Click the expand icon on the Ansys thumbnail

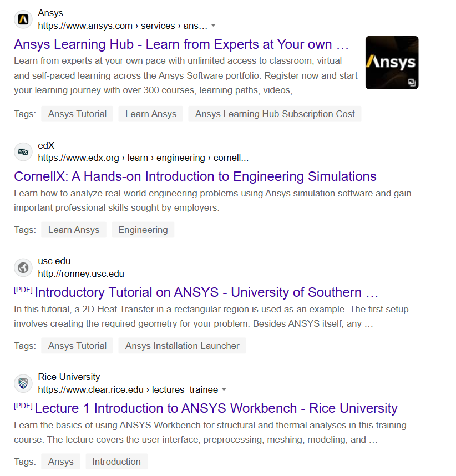[x=411, y=82]
